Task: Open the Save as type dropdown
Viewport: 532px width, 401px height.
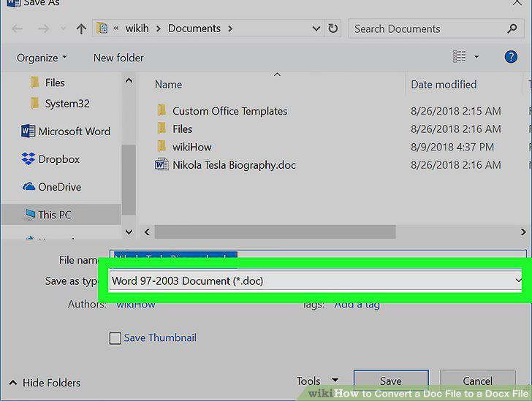Action: [316, 280]
